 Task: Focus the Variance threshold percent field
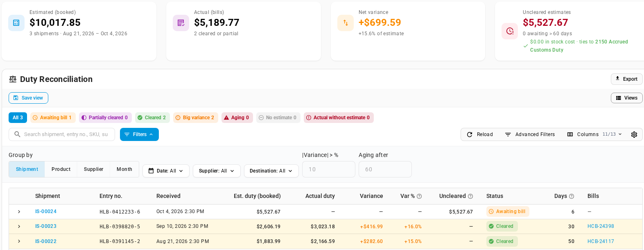pos(329,169)
